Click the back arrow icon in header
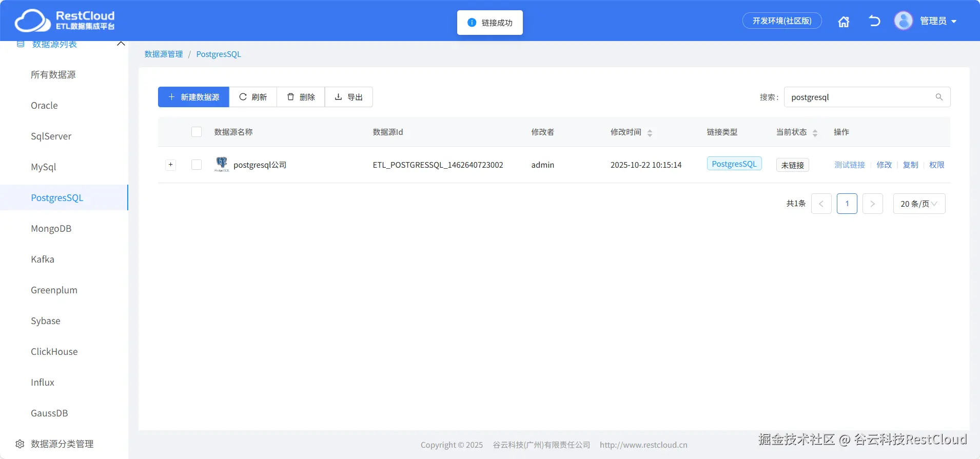Viewport: 980px width, 459px height. (874, 21)
